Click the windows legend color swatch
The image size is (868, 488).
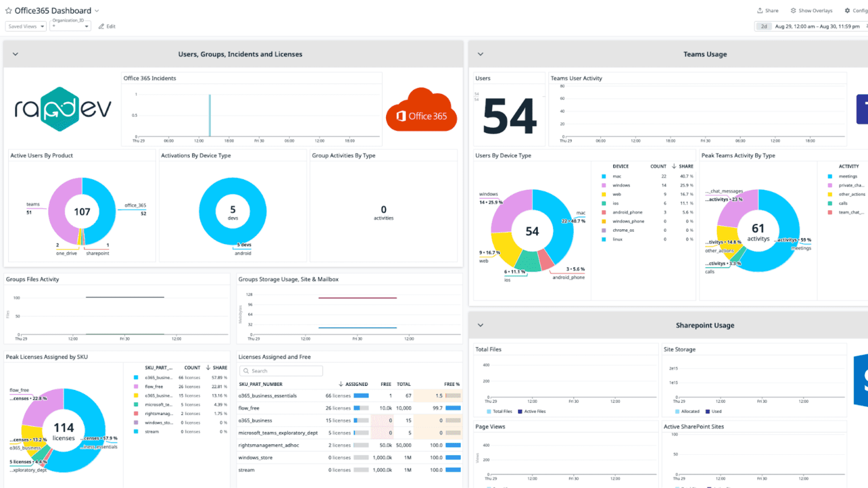(604, 185)
